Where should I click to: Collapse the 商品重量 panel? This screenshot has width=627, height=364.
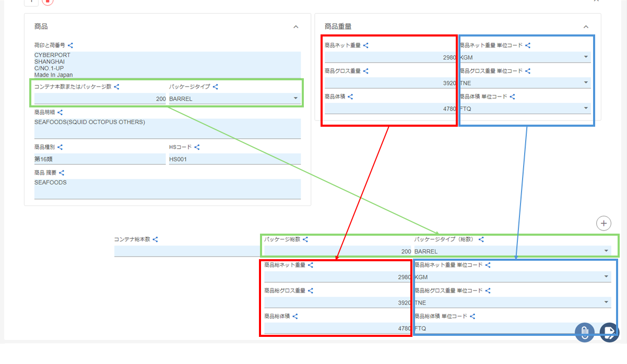[x=586, y=27]
